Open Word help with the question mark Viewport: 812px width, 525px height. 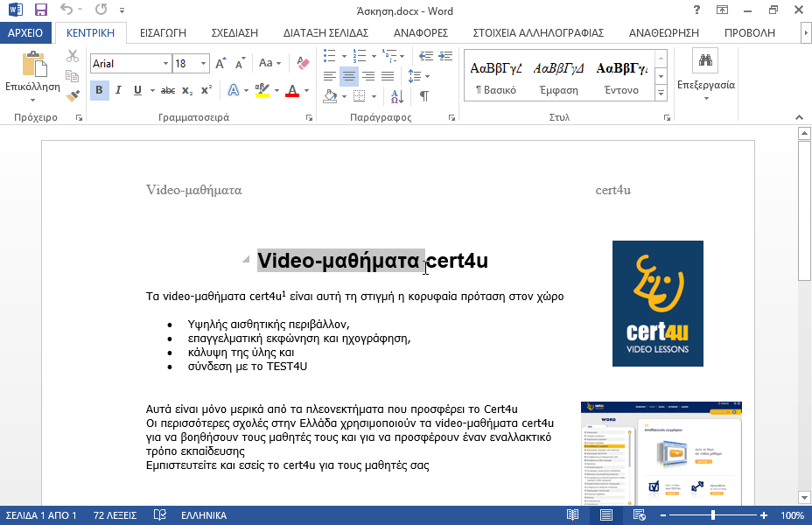tap(697, 10)
